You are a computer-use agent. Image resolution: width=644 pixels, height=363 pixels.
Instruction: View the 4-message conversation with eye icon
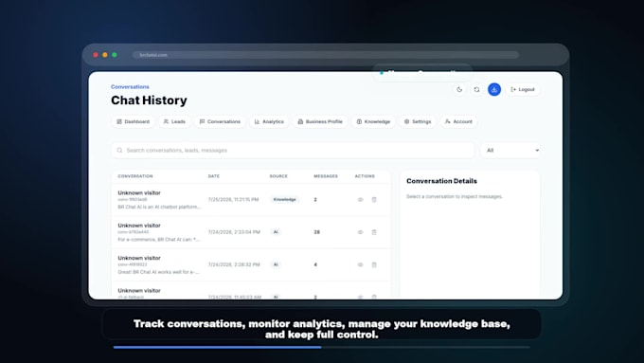[x=360, y=264]
